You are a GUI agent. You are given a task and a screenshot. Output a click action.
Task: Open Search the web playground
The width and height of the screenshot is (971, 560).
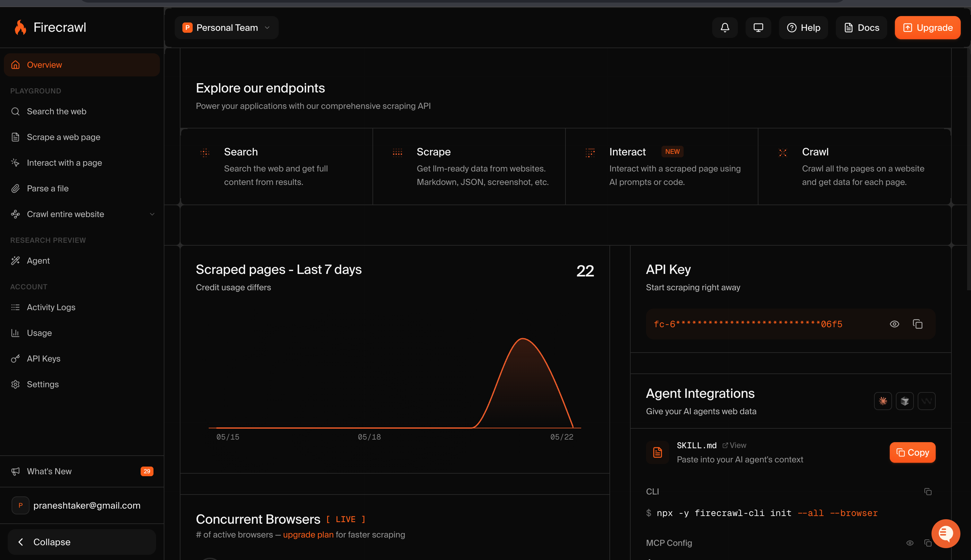pyautogui.click(x=82, y=111)
